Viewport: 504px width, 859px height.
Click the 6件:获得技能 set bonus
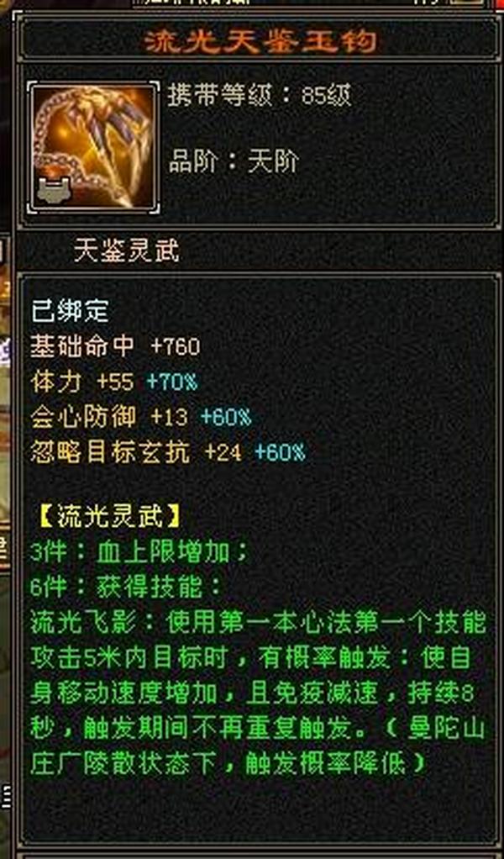126,588
